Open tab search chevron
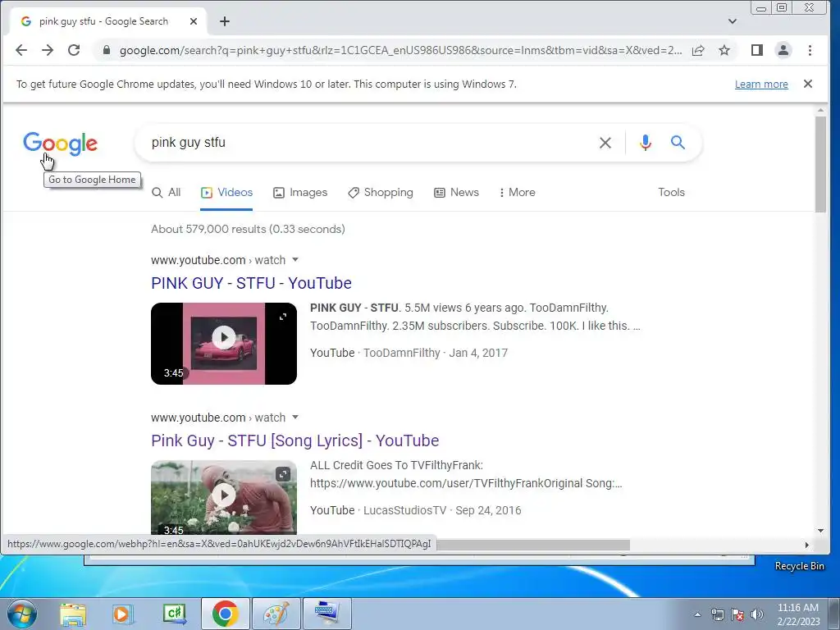 733,21
